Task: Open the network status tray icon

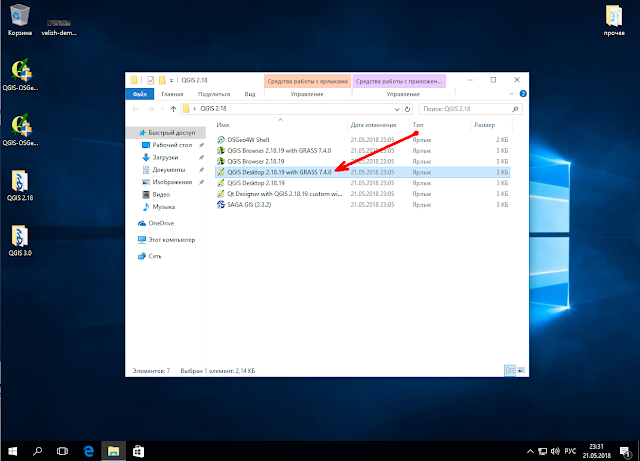Action: tap(542, 451)
